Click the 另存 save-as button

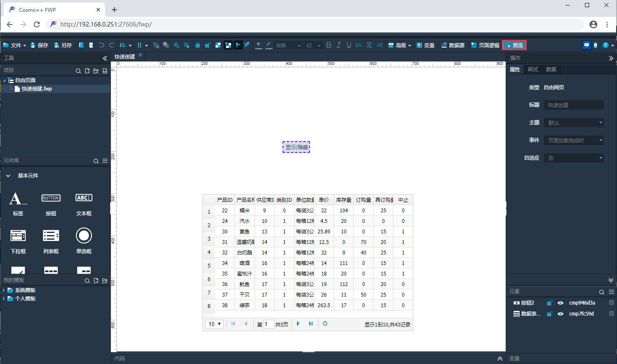click(x=63, y=45)
